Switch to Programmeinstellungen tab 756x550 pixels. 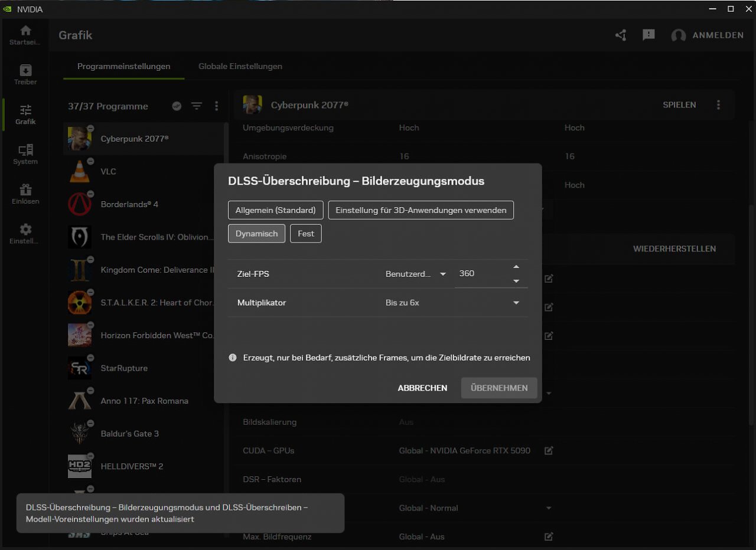tap(124, 67)
